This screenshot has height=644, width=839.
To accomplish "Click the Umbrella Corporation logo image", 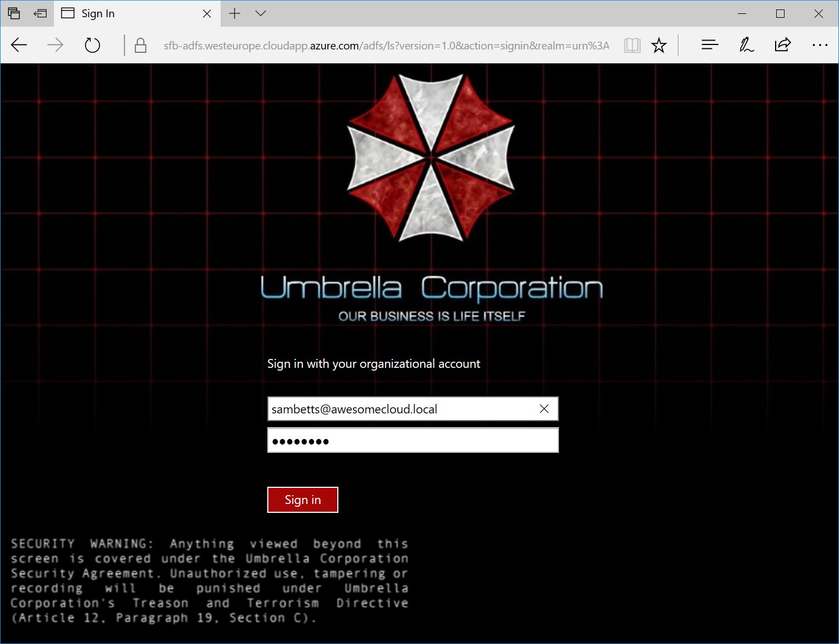I will click(431, 158).
